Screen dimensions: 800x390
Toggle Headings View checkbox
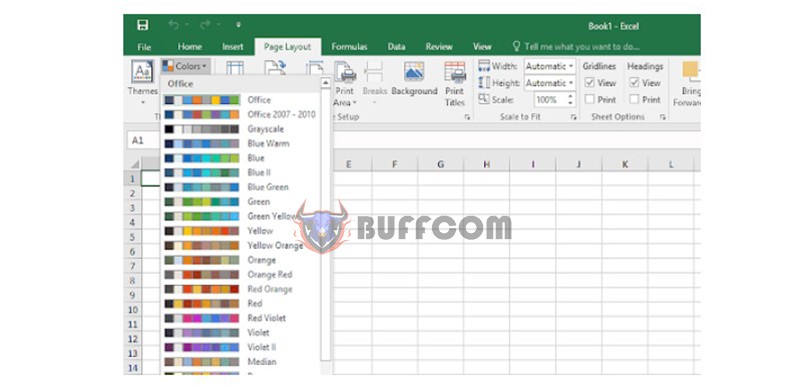click(x=634, y=83)
